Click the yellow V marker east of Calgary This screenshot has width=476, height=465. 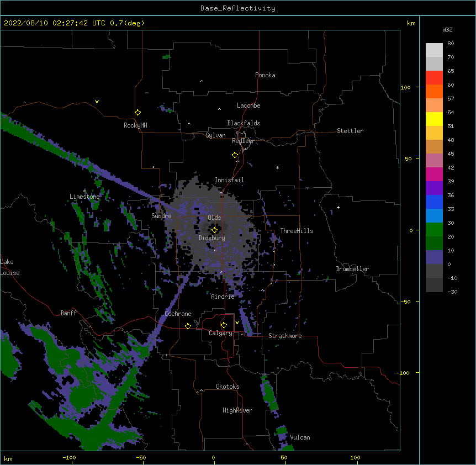click(x=237, y=323)
